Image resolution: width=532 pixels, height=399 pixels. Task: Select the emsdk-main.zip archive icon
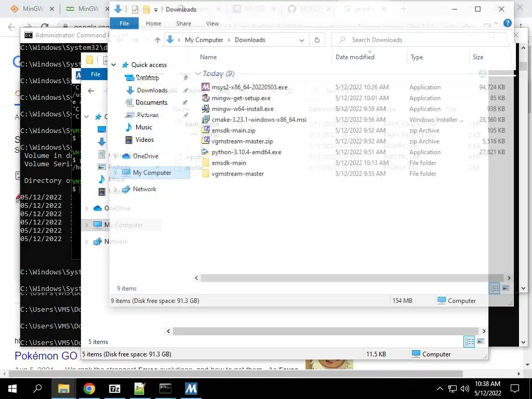[206, 130]
